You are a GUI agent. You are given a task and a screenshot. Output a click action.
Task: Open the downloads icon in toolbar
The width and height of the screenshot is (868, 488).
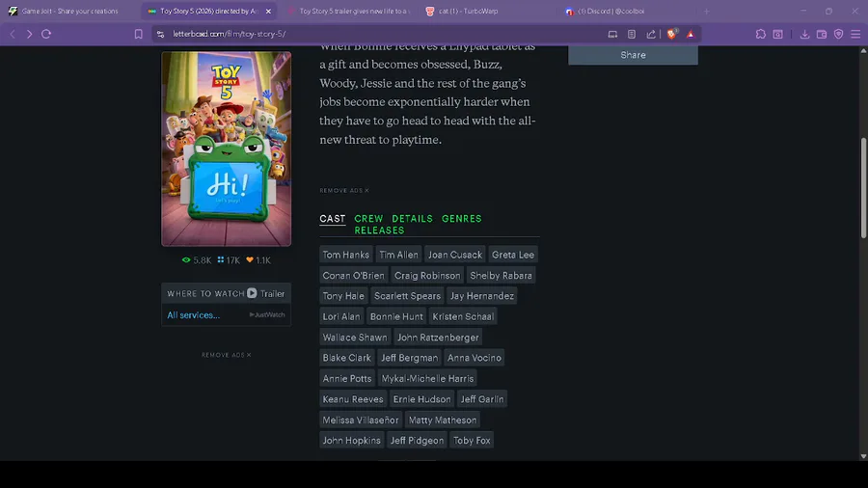[804, 34]
